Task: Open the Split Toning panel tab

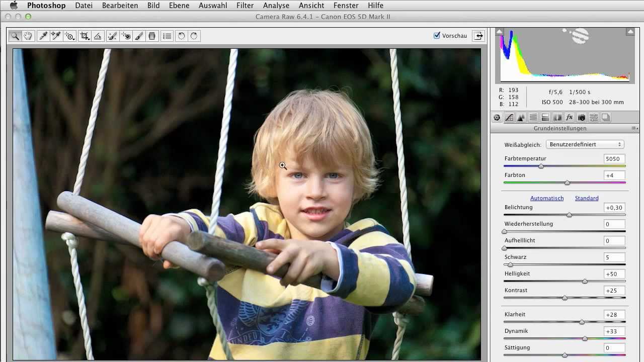Action: coord(545,117)
